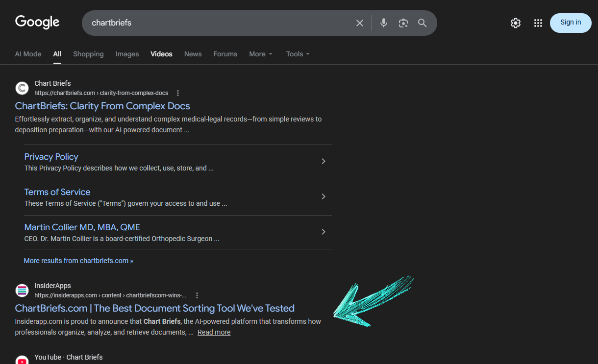
Task: Click the magnifying glass search icon
Action: pyautogui.click(x=422, y=23)
